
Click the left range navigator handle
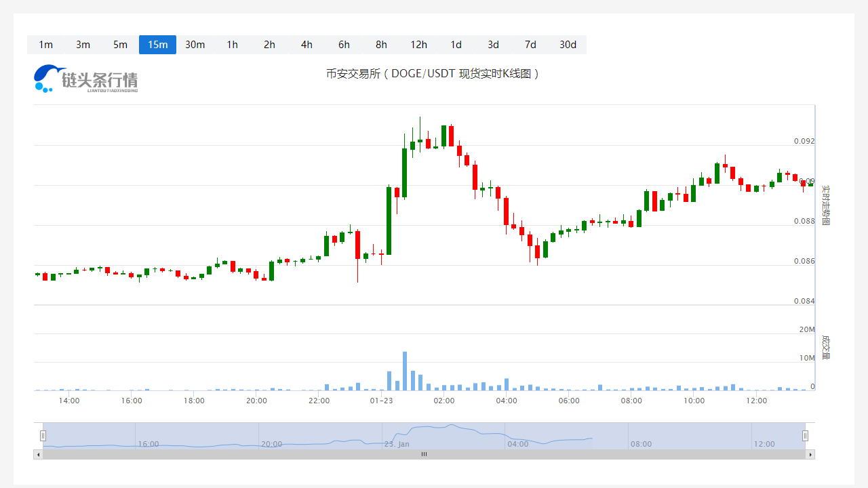click(43, 436)
